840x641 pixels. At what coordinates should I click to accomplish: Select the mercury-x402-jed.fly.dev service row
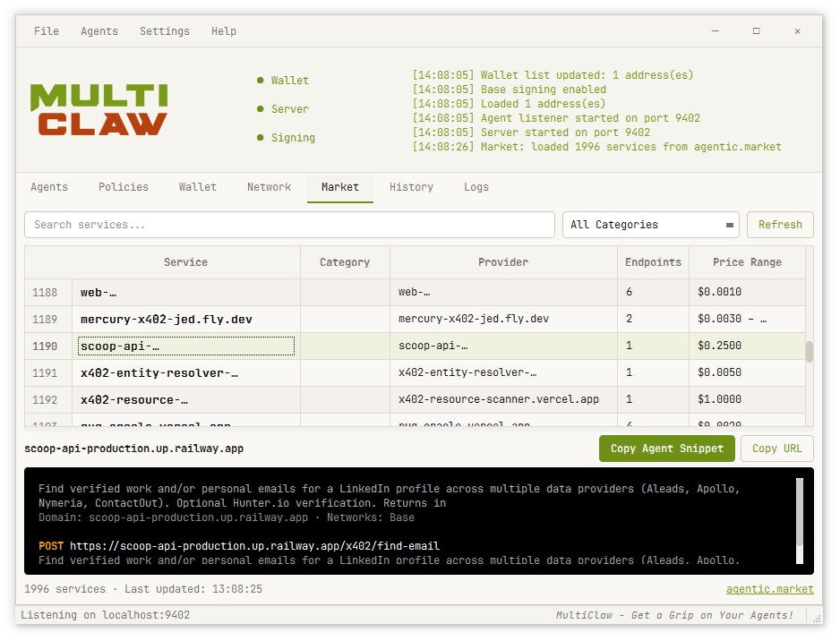click(415, 320)
